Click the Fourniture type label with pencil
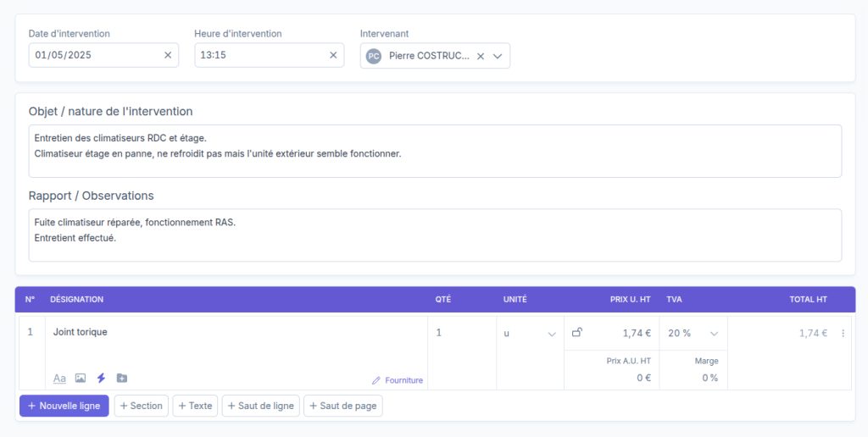 pos(398,380)
